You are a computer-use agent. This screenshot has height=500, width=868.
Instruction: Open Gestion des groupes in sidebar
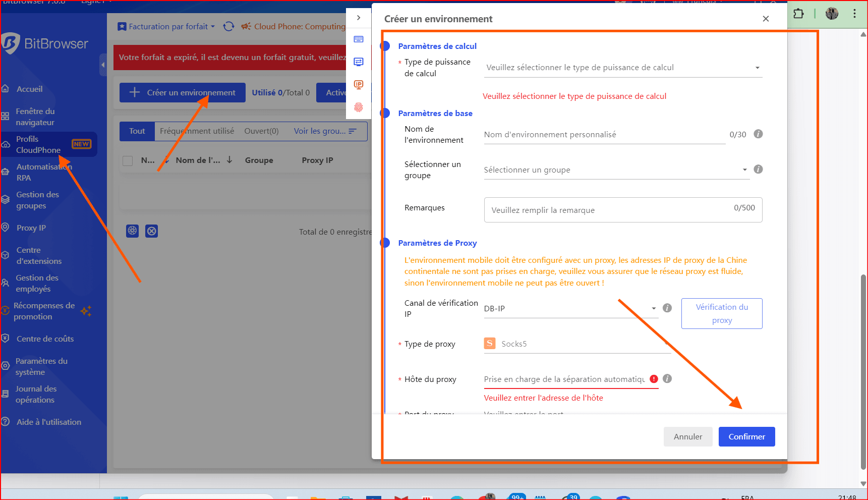[x=37, y=200]
